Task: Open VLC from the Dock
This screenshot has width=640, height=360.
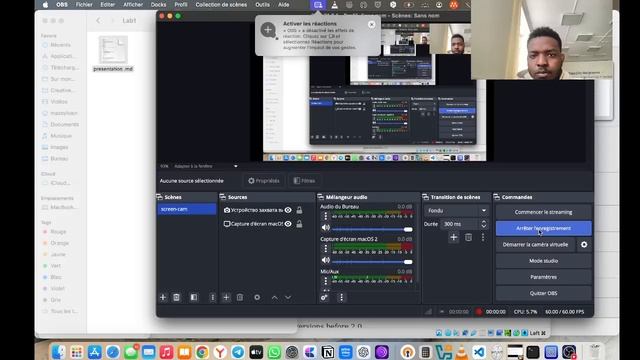Action: tap(462, 352)
